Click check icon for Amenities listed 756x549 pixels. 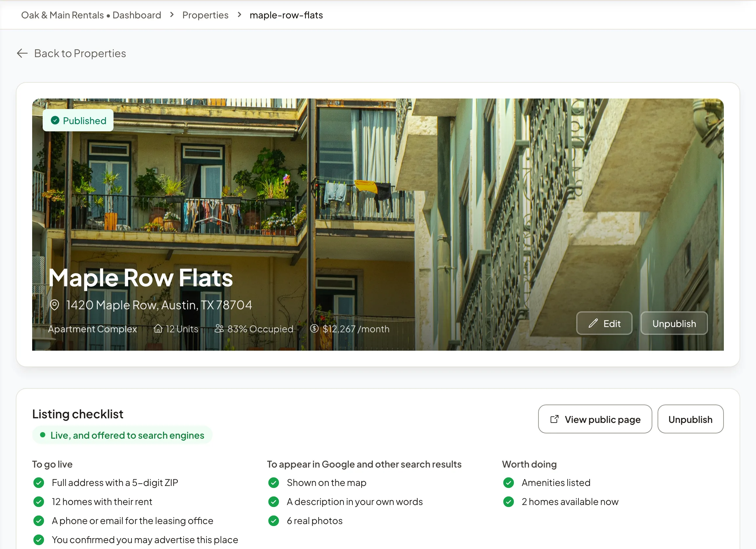point(509,483)
